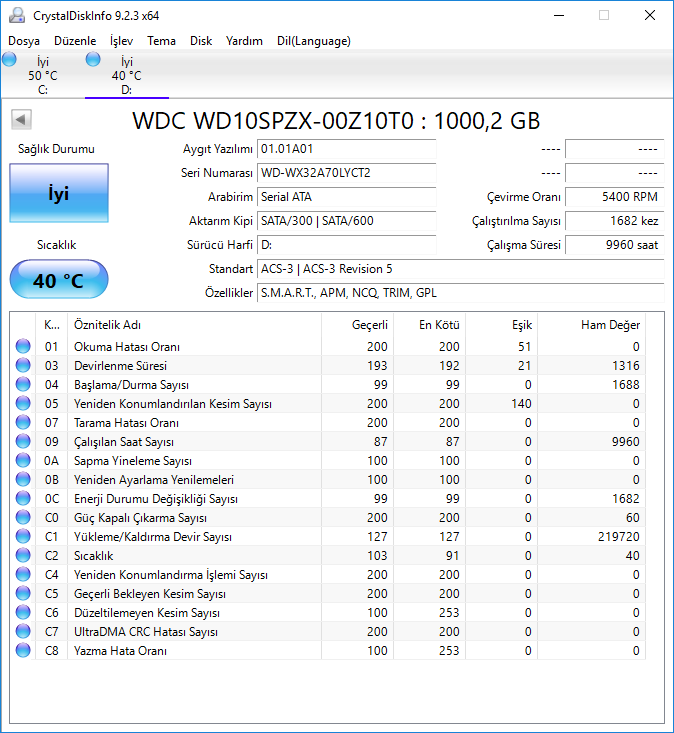Click raw value 1688 in Başlama/Durma Sayısı row
The image size is (674, 733).
tap(626, 385)
